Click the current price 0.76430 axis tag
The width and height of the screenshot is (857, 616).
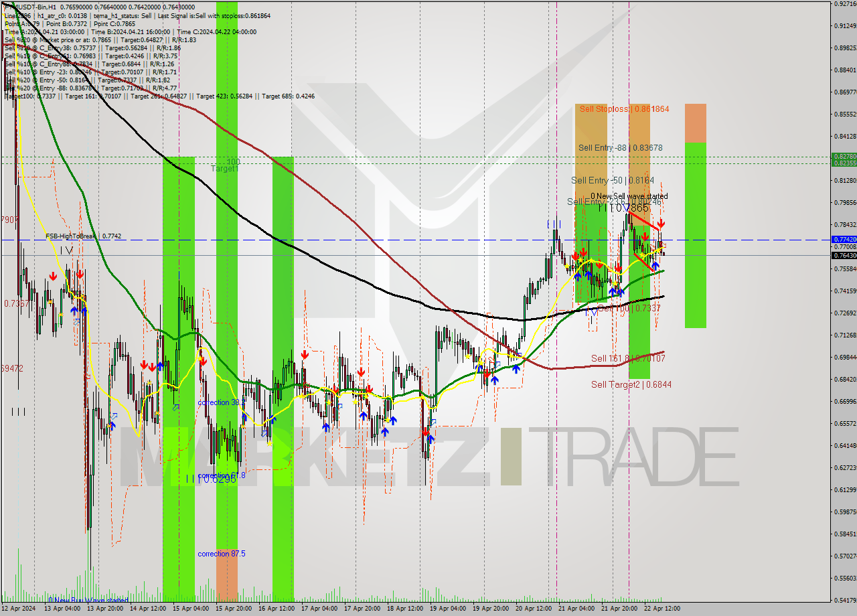pos(844,255)
